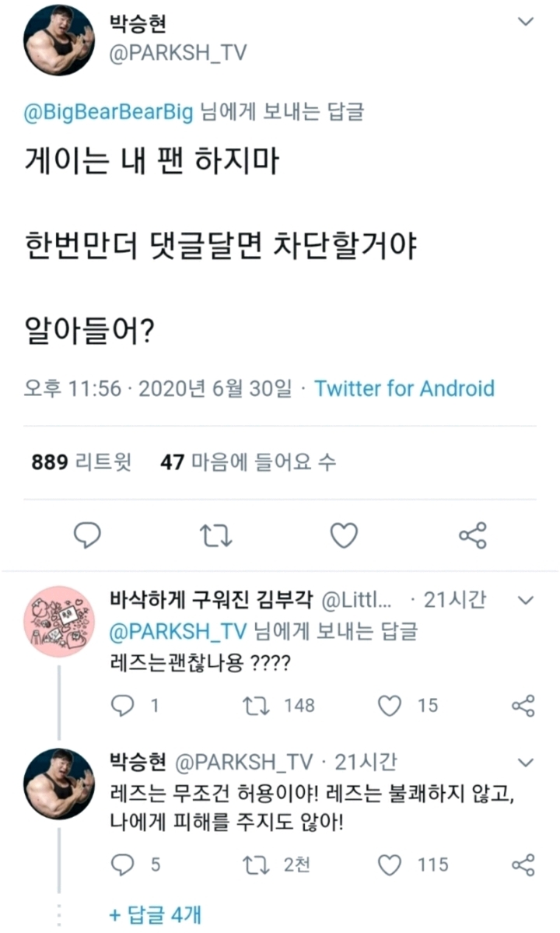
Task: Like the main tweet
Action: [x=344, y=535]
